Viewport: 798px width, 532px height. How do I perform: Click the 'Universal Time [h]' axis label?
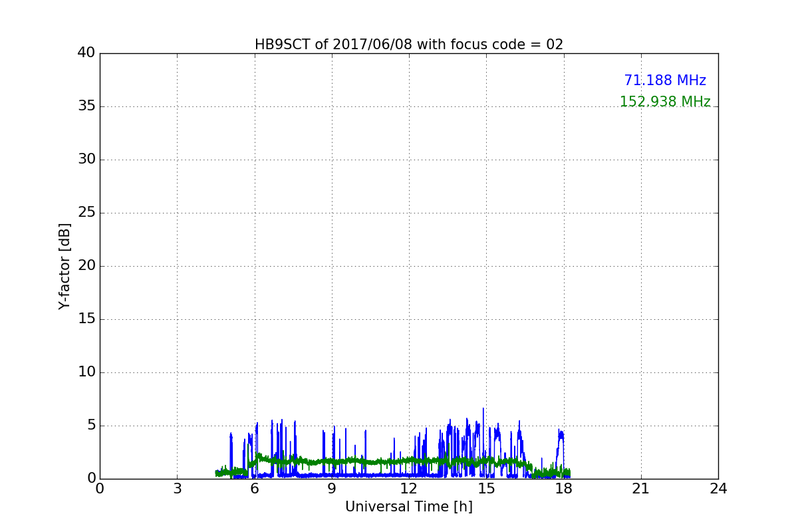409,507
